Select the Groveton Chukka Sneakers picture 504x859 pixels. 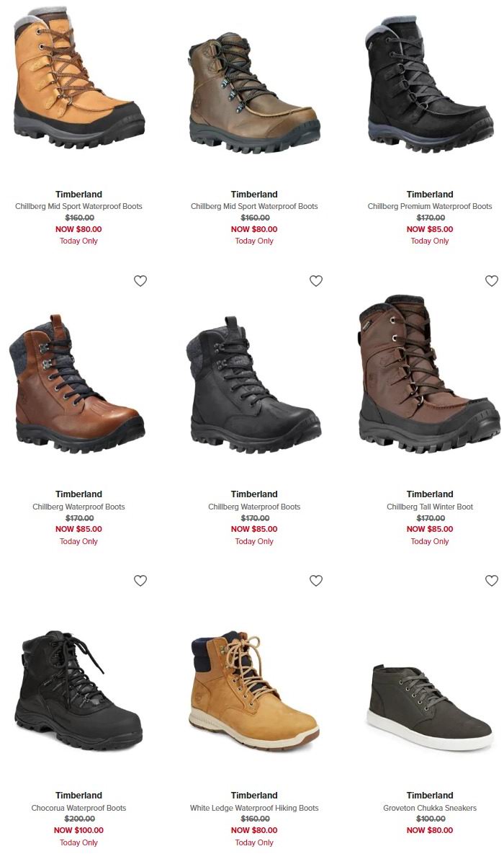tap(430, 708)
